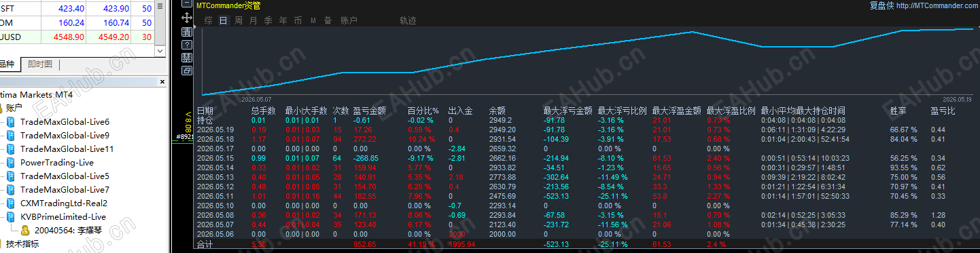Click the 清 clear icon beside the chart
Viewport: 980px width, 253px height.
pyautogui.click(x=187, y=31)
